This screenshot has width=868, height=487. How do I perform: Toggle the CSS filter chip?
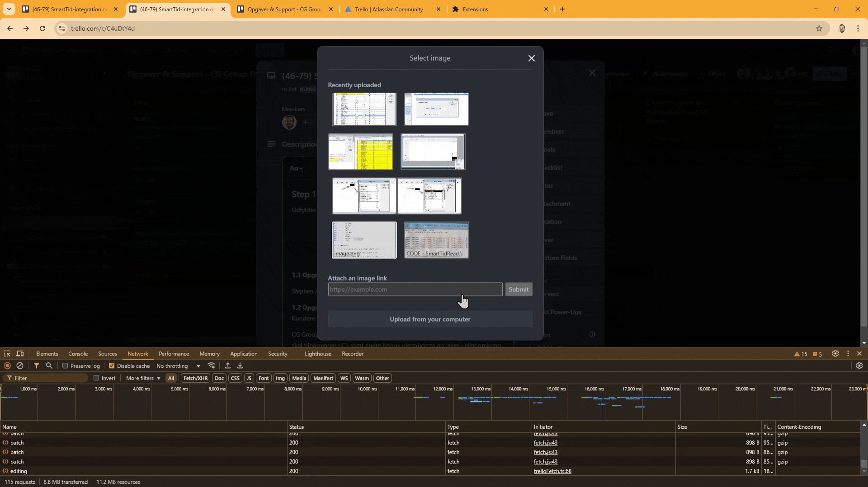pyautogui.click(x=235, y=378)
